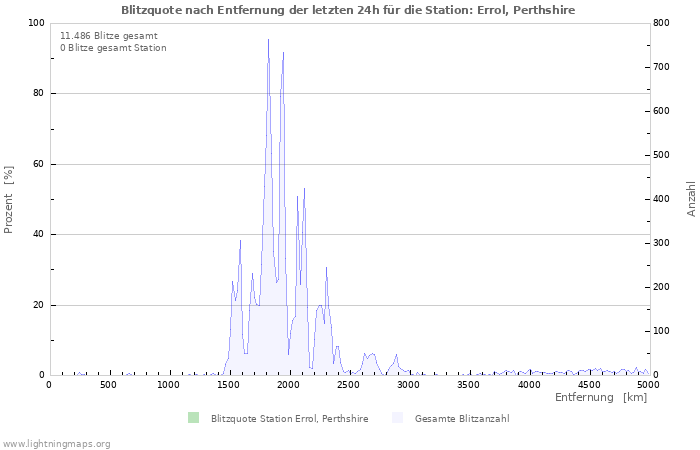Click the x-axis tick label 3500
The image size is (700, 450).
click(x=468, y=385)
